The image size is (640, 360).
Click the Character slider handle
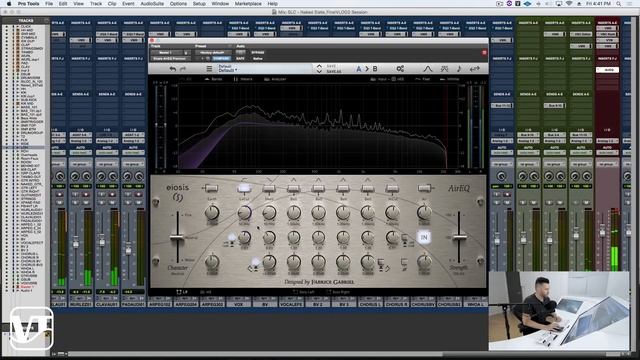coord(177,237)
